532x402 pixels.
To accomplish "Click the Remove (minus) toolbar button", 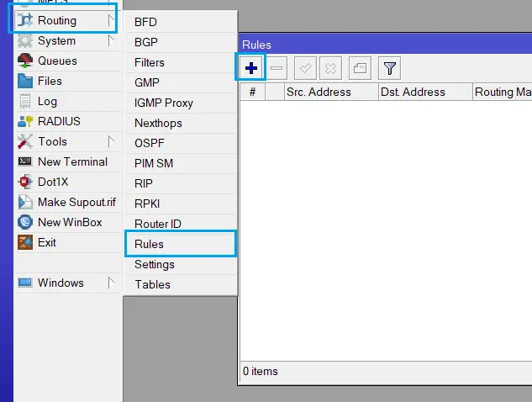I will pyautogui.click(x=277, y=68).
